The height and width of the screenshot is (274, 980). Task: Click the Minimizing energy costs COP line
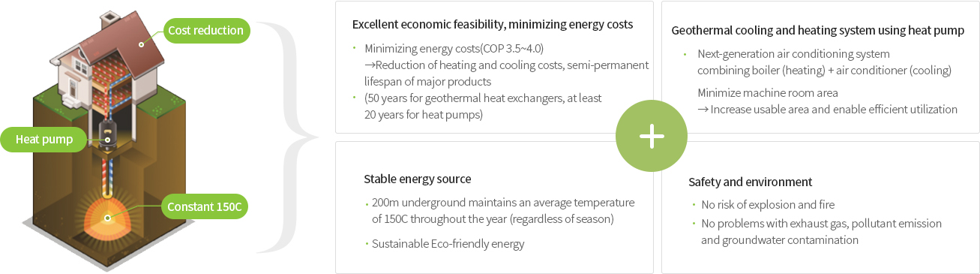click(x=454, y=49)
